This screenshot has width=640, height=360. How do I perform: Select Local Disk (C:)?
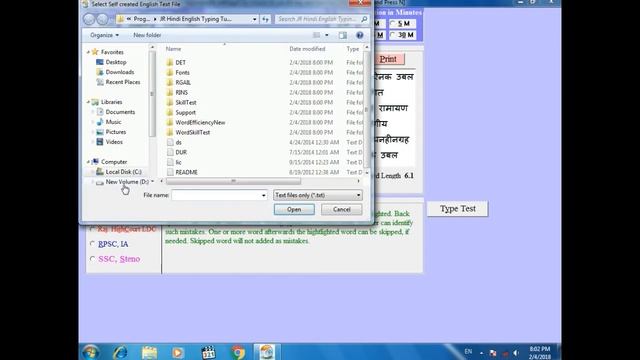[123, 172]
